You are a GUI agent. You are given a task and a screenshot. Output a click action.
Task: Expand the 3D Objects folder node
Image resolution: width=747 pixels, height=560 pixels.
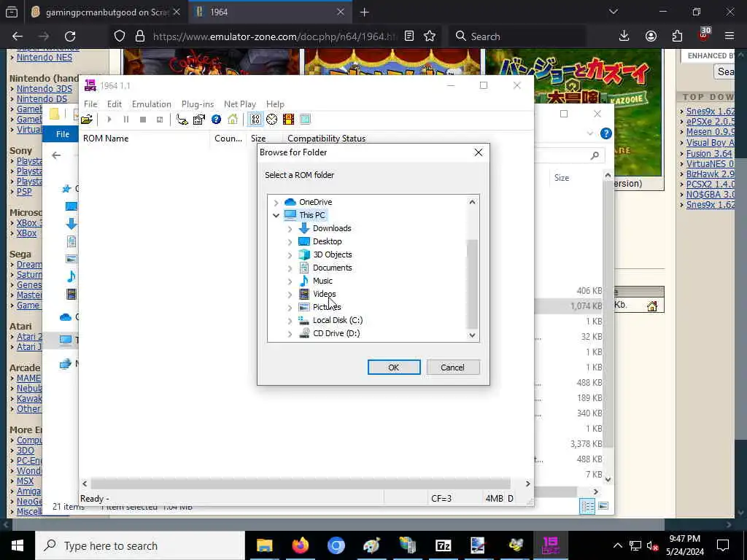pyautogui.click(x=290, y=254)
